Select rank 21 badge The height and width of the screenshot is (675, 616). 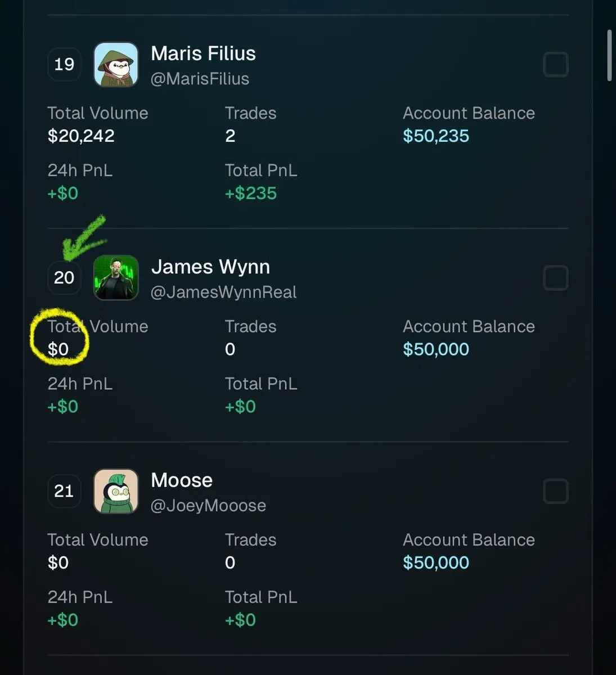coord(64,491)
